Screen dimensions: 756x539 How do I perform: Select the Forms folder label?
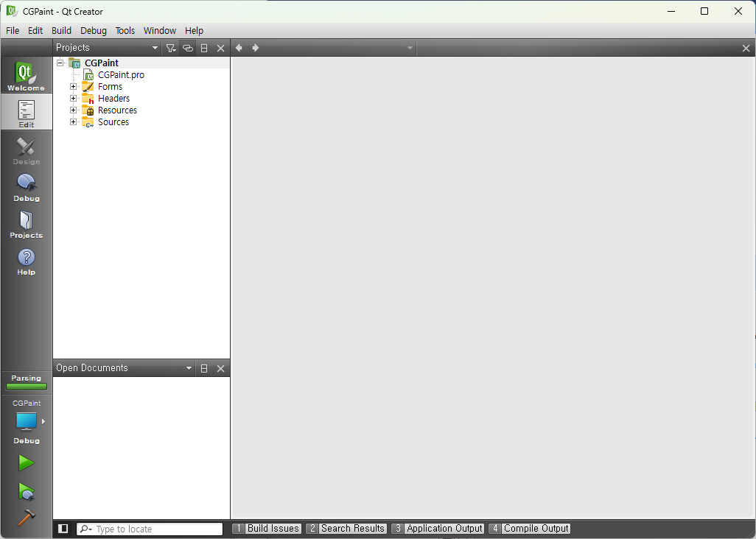pos(110,87)
